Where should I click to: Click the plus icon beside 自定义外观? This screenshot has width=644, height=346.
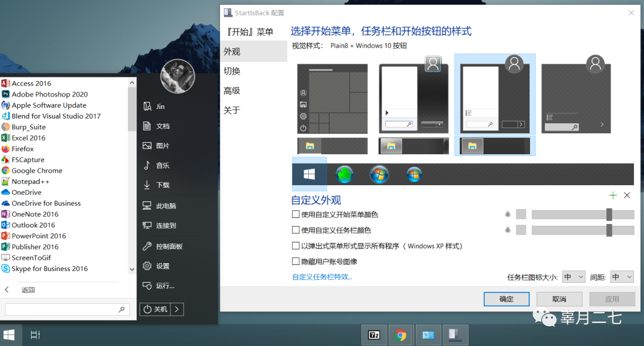pos(612,195)
